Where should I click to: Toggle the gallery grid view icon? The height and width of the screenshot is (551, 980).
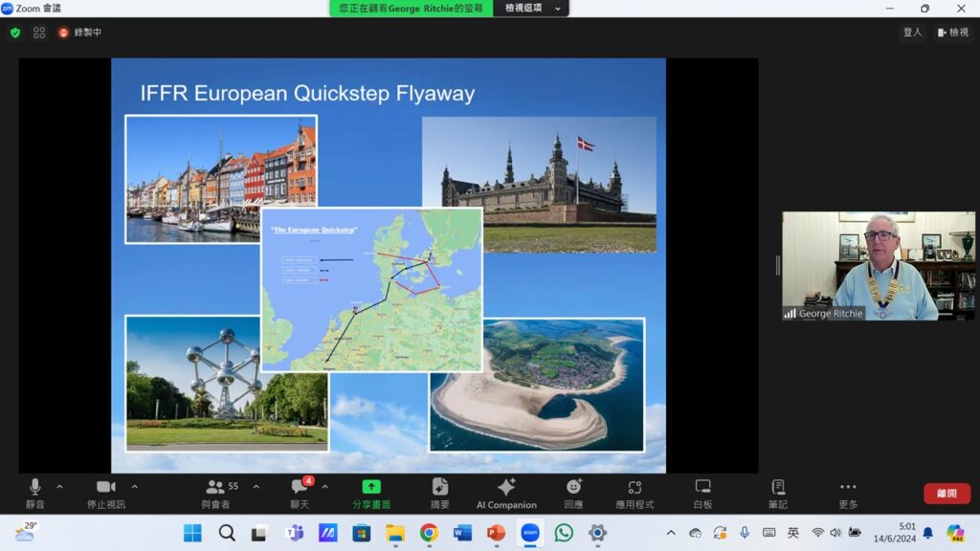click(x=39, y=33)
